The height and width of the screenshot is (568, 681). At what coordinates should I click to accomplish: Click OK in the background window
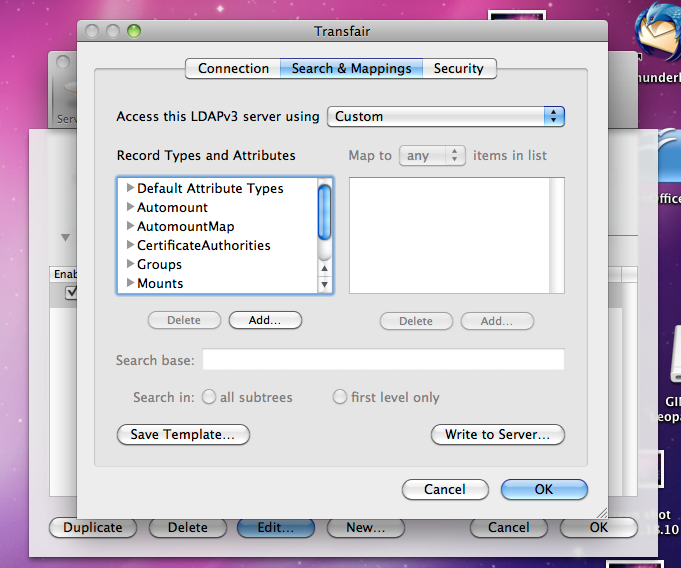pos(598,528)
